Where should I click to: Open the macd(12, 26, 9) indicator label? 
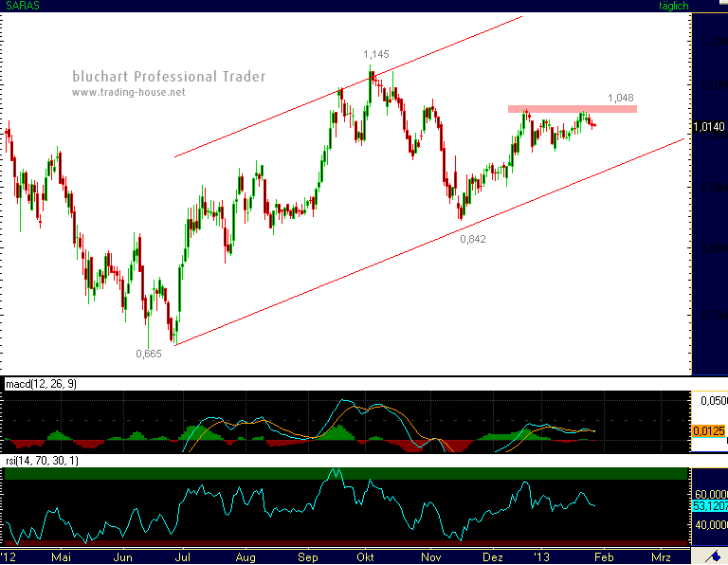click(41, 384)
